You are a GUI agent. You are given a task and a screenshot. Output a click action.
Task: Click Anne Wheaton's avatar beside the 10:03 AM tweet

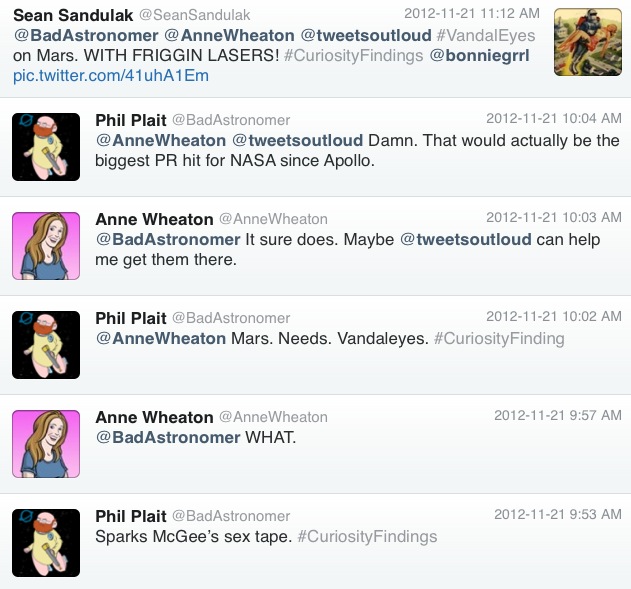coord(45,245)
